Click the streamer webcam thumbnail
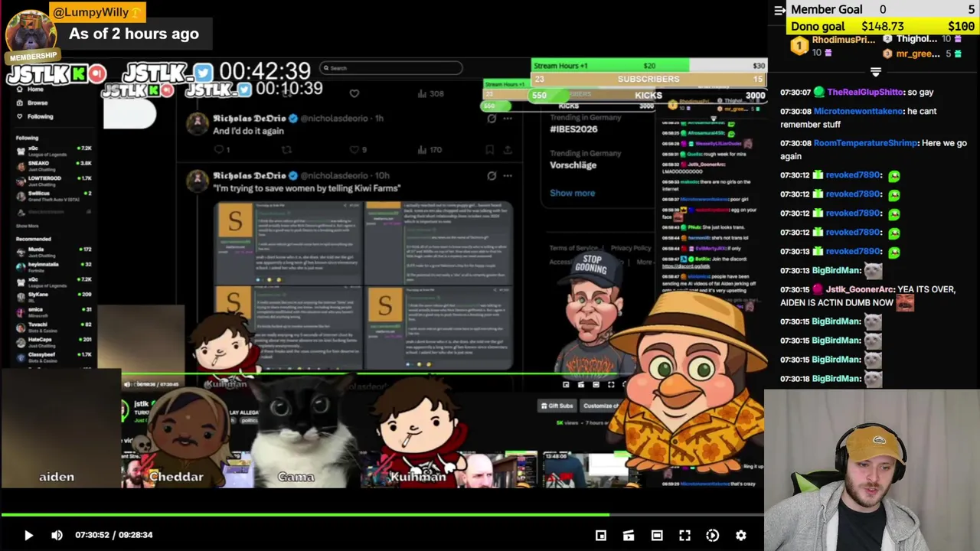 click(872, 470)
